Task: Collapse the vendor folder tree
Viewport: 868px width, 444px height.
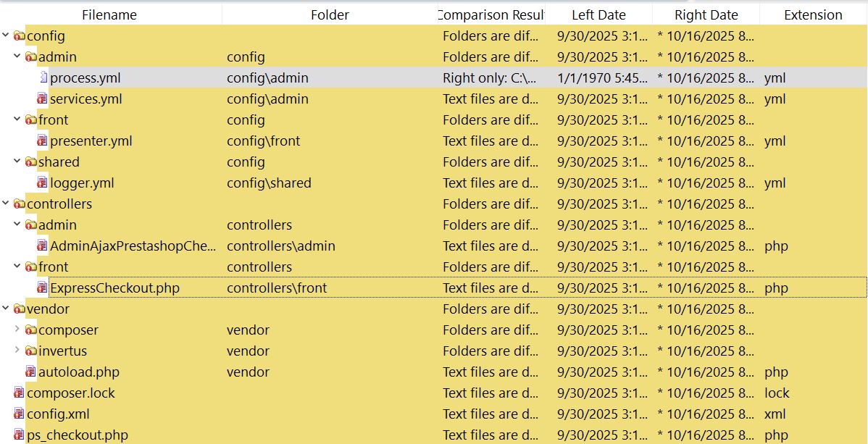Action: click(7, 309)
